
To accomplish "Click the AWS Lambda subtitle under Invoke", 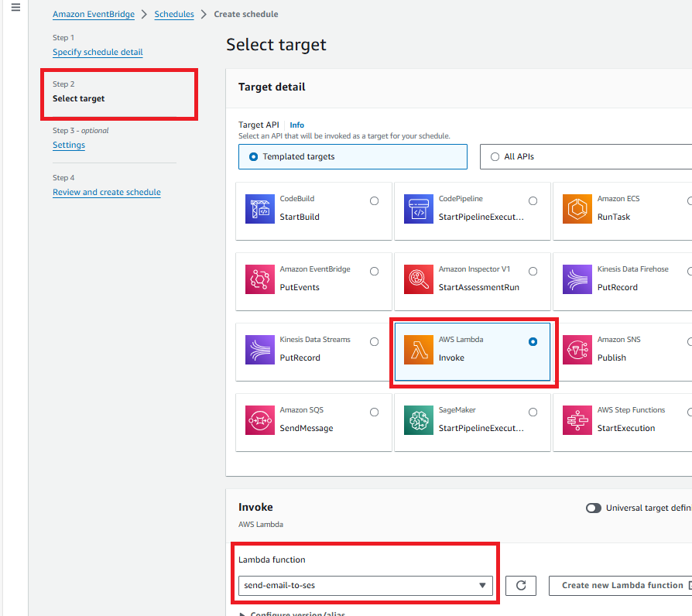I will coord(261,525).
